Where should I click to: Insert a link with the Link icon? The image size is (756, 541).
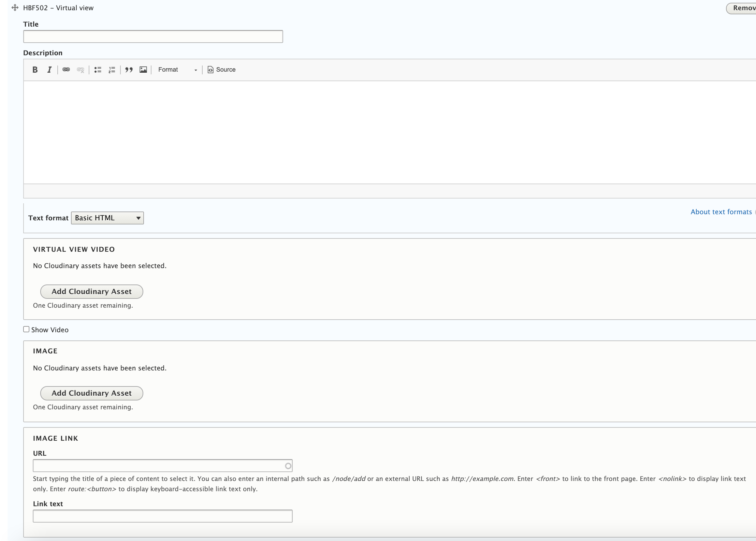coord(66,70)
